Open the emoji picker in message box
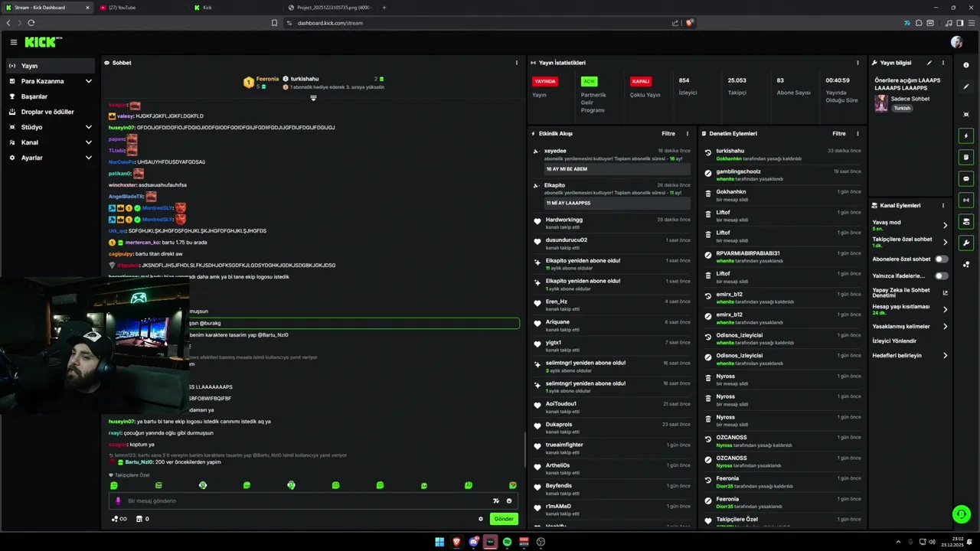The image size is (980, 551). pyautogui.click(x=509, y=500)
